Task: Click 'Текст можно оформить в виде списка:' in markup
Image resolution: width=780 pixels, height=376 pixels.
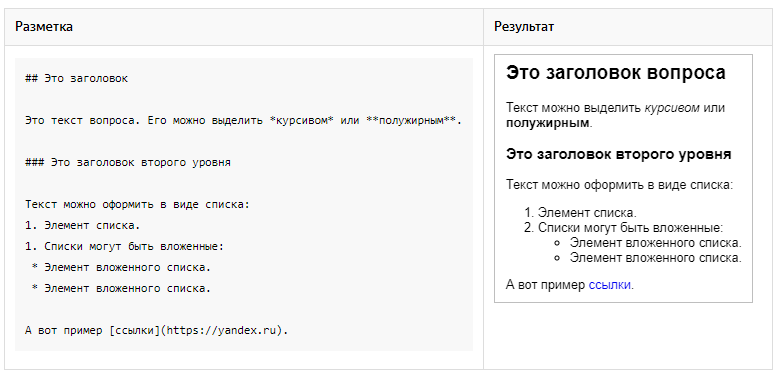Action: (x=137, y=204)
